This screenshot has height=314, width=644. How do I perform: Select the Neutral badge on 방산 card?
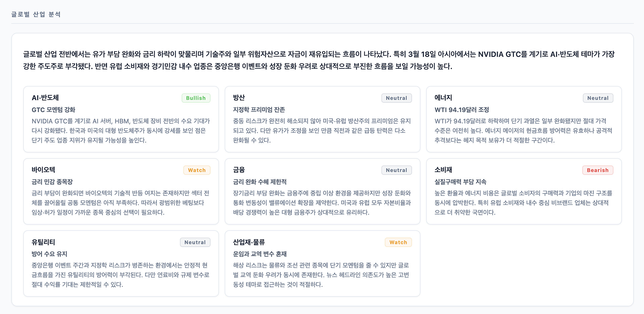(396, 98)
